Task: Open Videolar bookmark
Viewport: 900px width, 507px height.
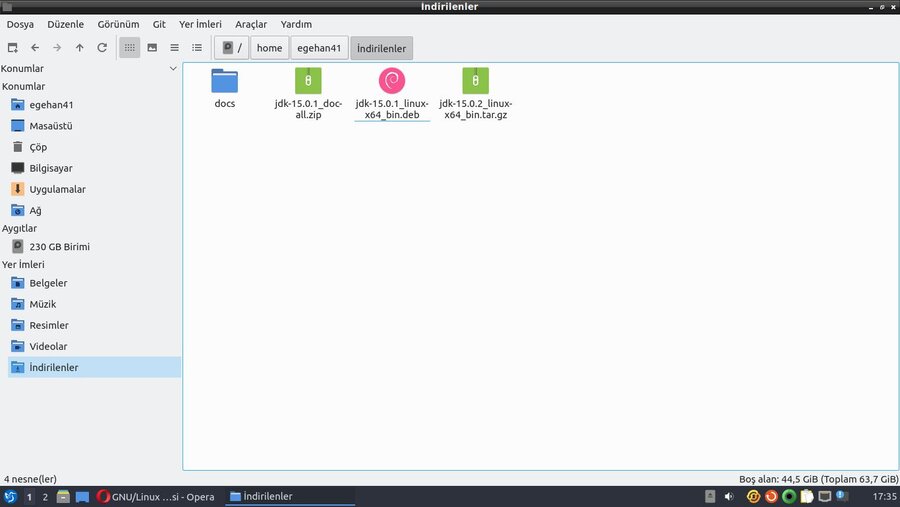Action: [94, 346]
